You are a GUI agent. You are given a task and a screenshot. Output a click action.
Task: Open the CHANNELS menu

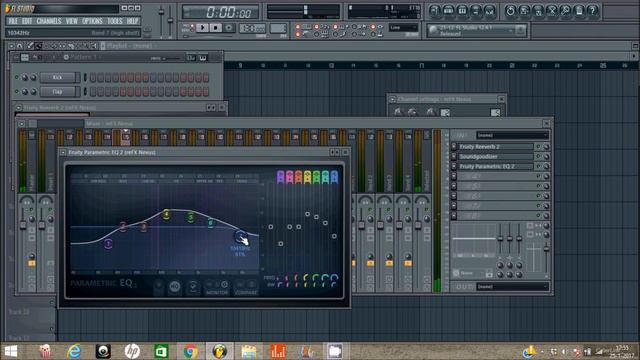click(x=49, y=21)
